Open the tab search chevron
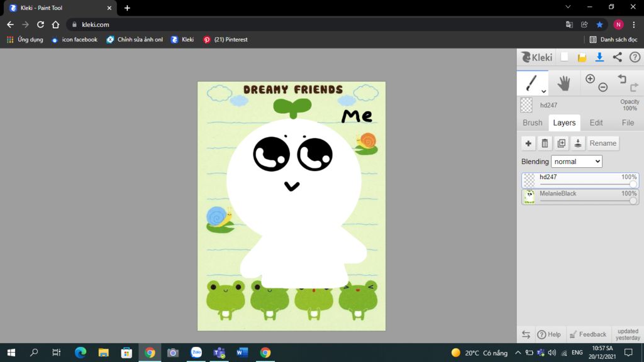The height and width of the screenshot is (362, 644). 568,7
